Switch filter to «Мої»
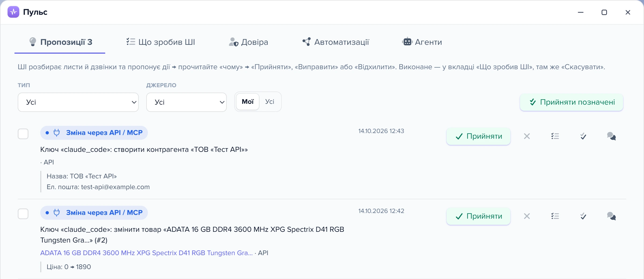This screenshot has height=279, width=644. pos(248,102)
